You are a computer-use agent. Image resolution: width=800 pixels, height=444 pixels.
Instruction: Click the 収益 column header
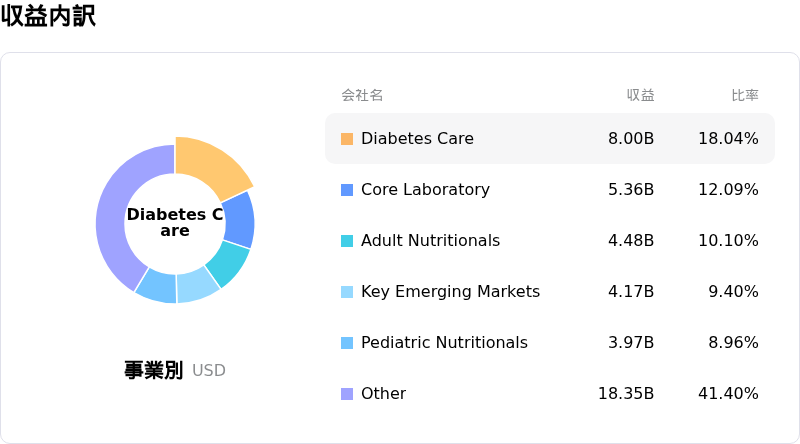pos(640,96)
